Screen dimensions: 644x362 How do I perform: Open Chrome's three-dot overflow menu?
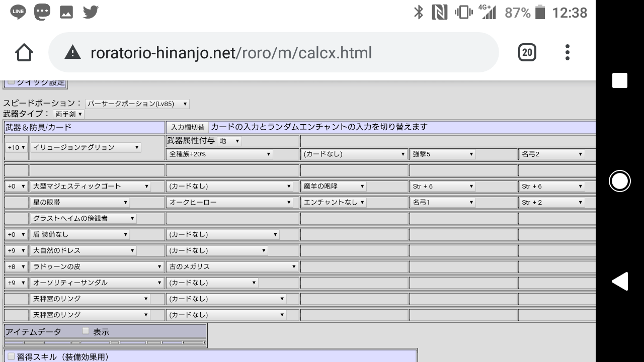tap(568, 52)
